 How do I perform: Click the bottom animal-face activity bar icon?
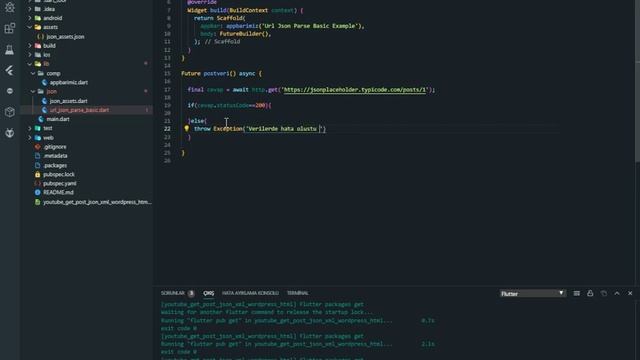coord(10,133)
